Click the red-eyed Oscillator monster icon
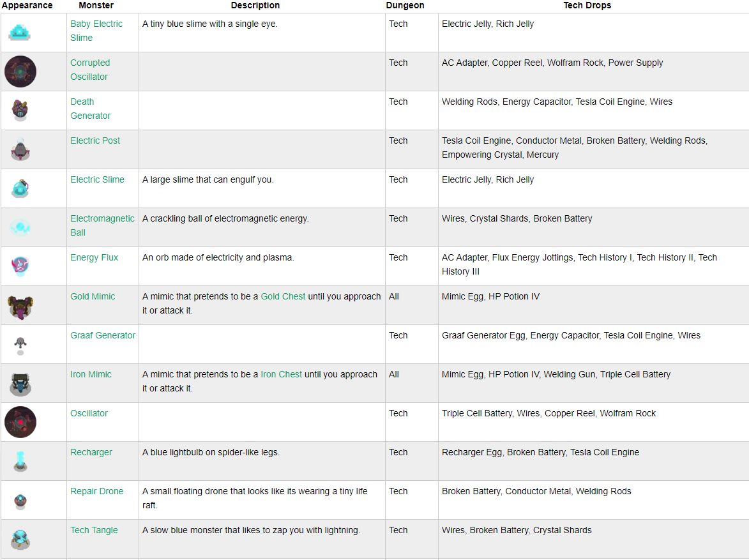The height and width of the screenshot is (560, 749). click(20, 422)
